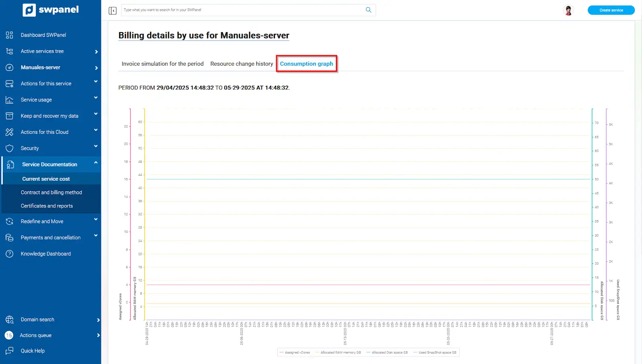642x364 pixels.
Task: Expand the Service usage chevron
Action: click(96, 97)
